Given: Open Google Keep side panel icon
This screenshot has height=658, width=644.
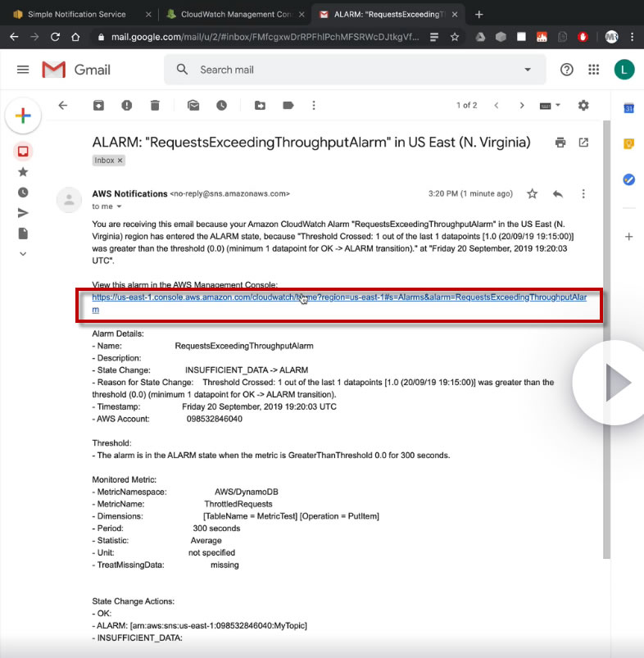Looking at the screenshot, I should coord(628,144).
